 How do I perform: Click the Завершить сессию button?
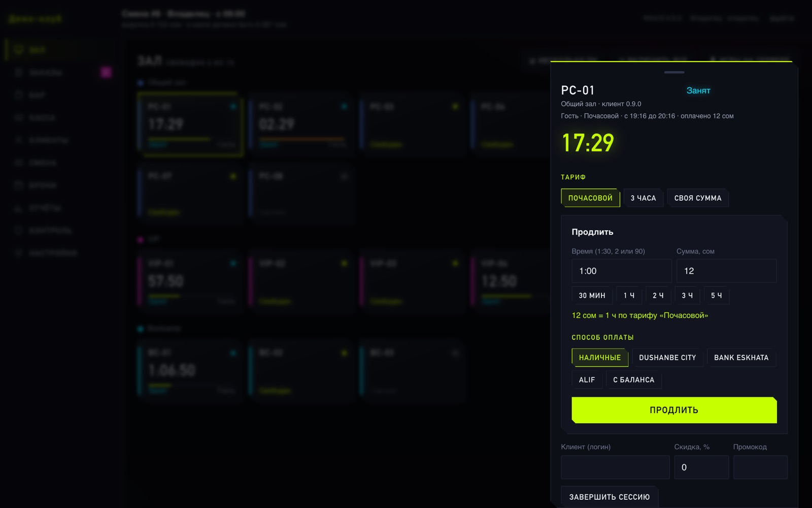click(609, 497)
